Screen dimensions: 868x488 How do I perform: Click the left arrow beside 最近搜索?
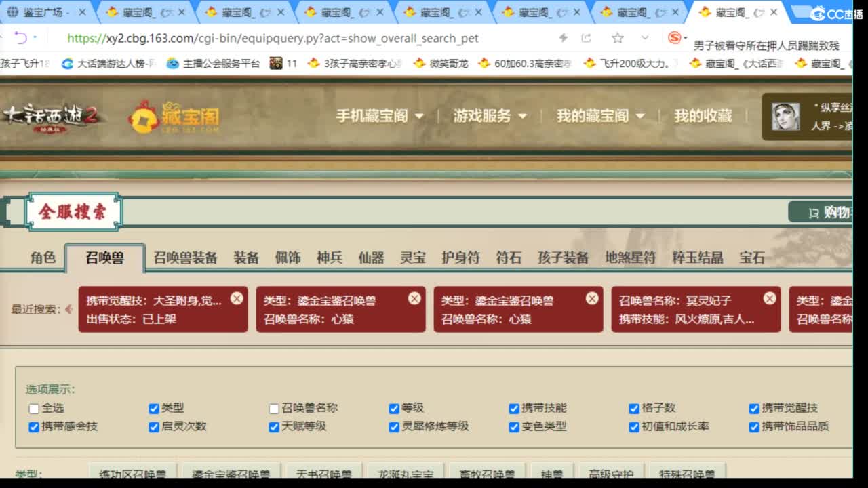click(68, 310)
